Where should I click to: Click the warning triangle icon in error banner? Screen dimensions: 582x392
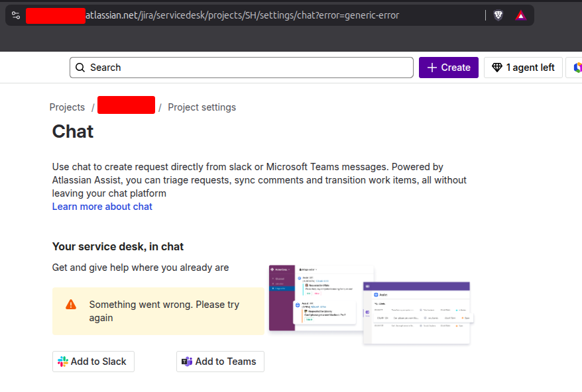[71, 305]
